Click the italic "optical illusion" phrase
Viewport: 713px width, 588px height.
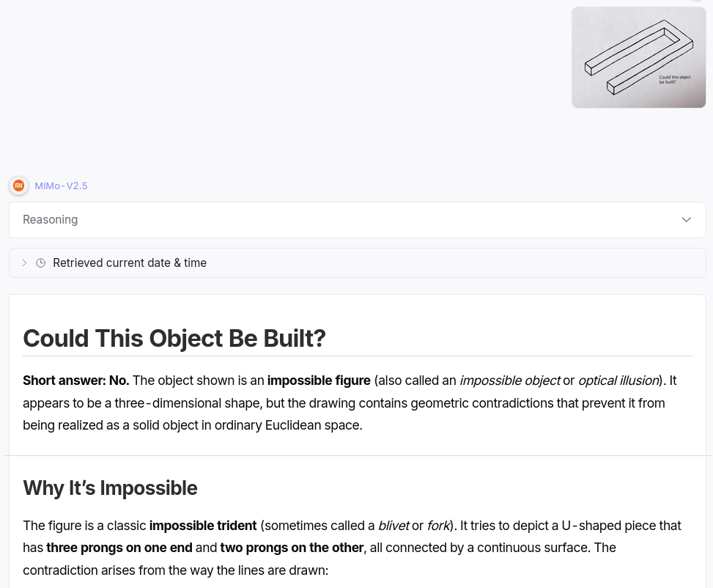(618, 381)
